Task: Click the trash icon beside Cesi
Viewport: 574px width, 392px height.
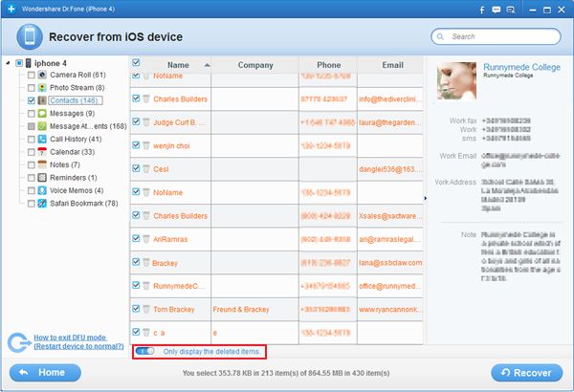Action: [x=146, y=168]
